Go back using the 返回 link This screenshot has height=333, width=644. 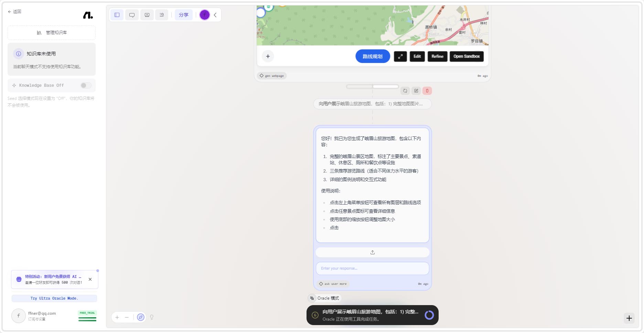point(14,12)
